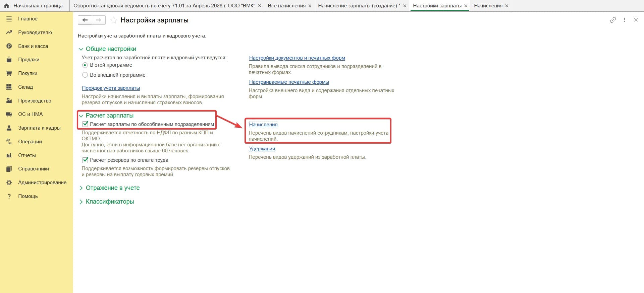The height and width of the screenshot is (293, 644).
Task: Select the 'В этой программе' radio button
Action: pyautogui.click(x=85, y=65)
